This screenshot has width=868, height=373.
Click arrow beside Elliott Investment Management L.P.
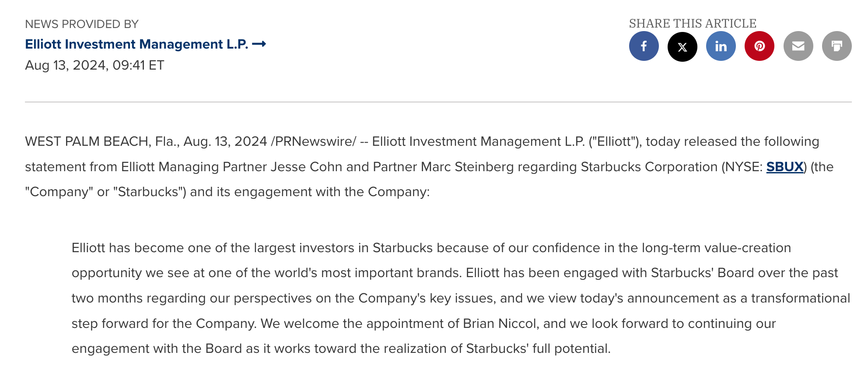coord(259,44)
